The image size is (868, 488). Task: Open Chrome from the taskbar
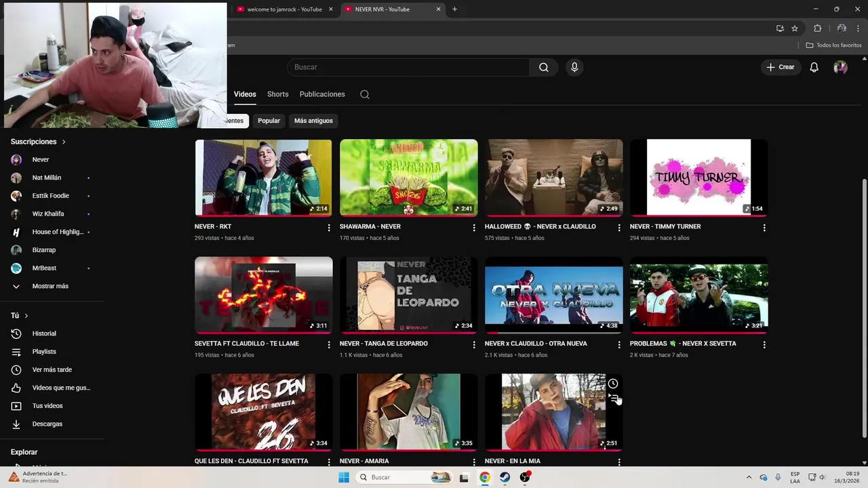coord(485,477)
